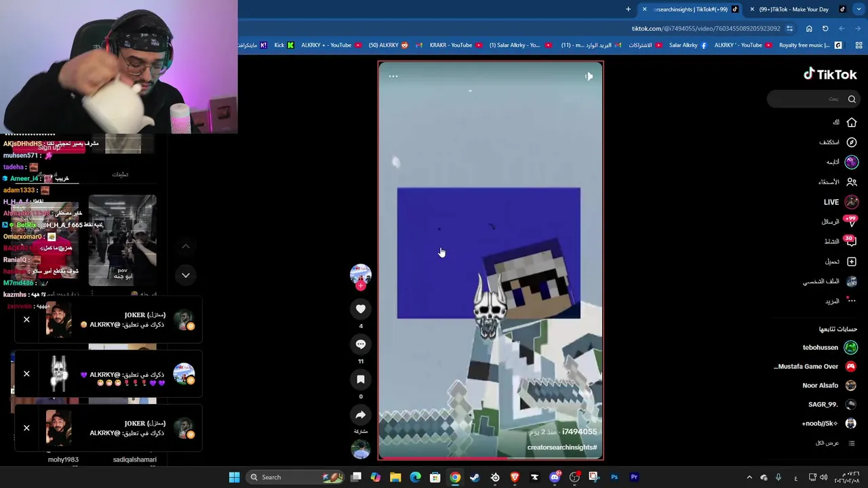Mute the video with the speaker icon
This screenshot has height=488, width=868.
(589, 77)
